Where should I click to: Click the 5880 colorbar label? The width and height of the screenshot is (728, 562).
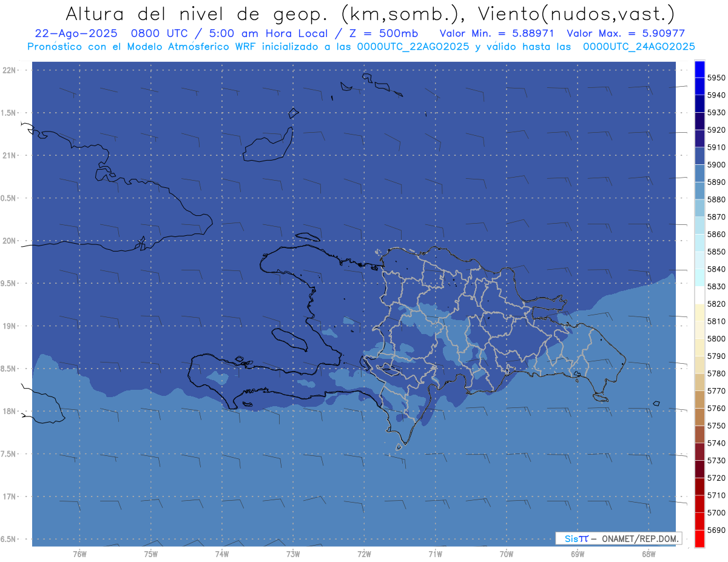pos(716,199)
